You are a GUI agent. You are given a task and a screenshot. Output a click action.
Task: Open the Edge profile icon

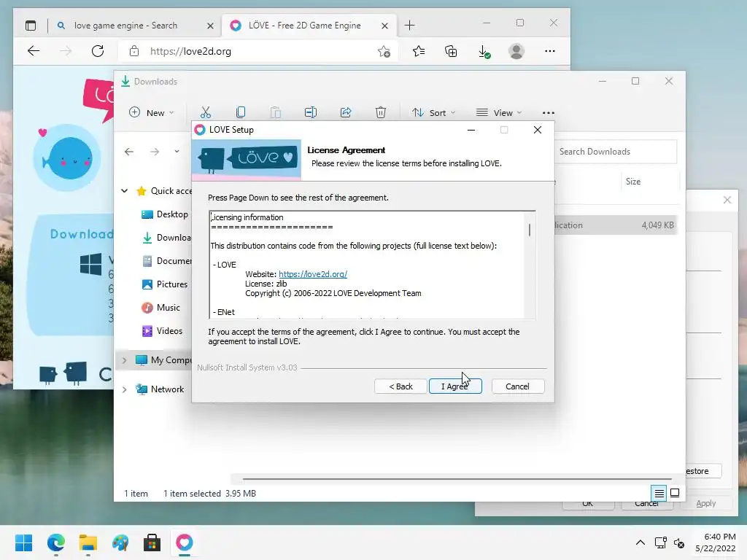[516, 51]
